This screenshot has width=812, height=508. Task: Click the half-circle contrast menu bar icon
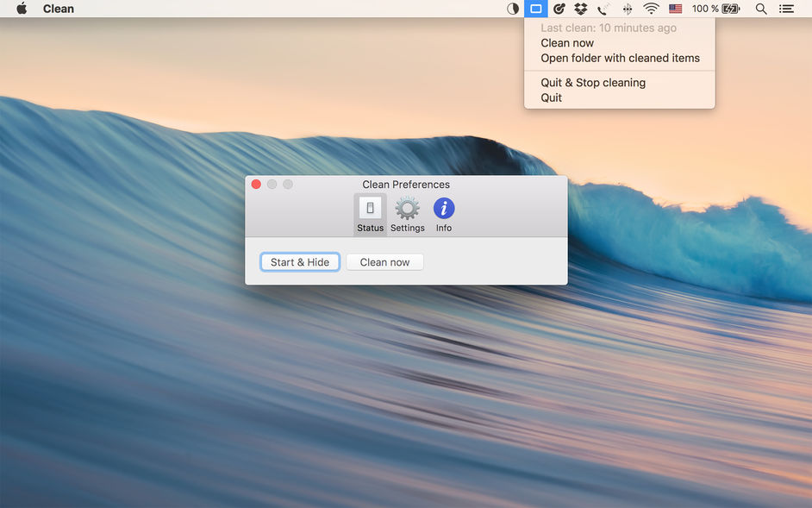click(513, 9)
